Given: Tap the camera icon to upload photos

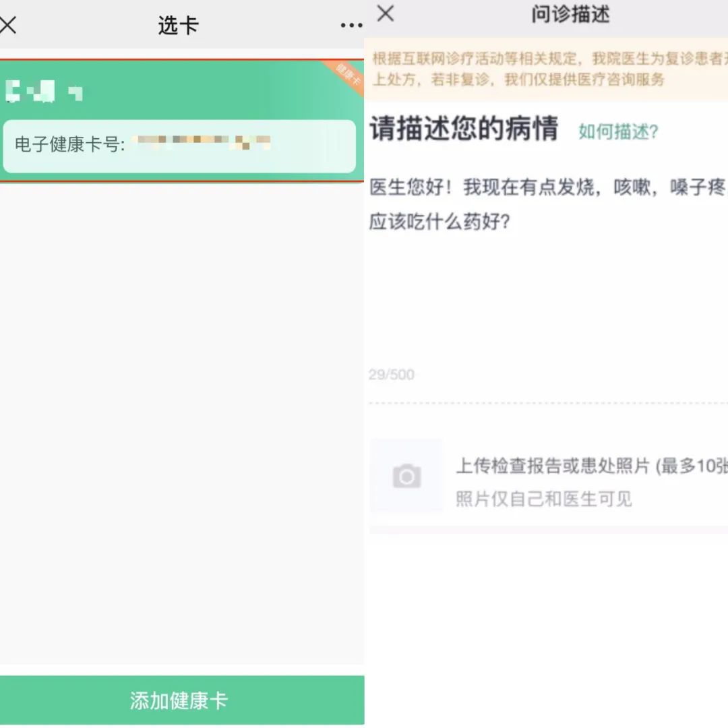Looking at the screenshot, I should pos(406,476).
